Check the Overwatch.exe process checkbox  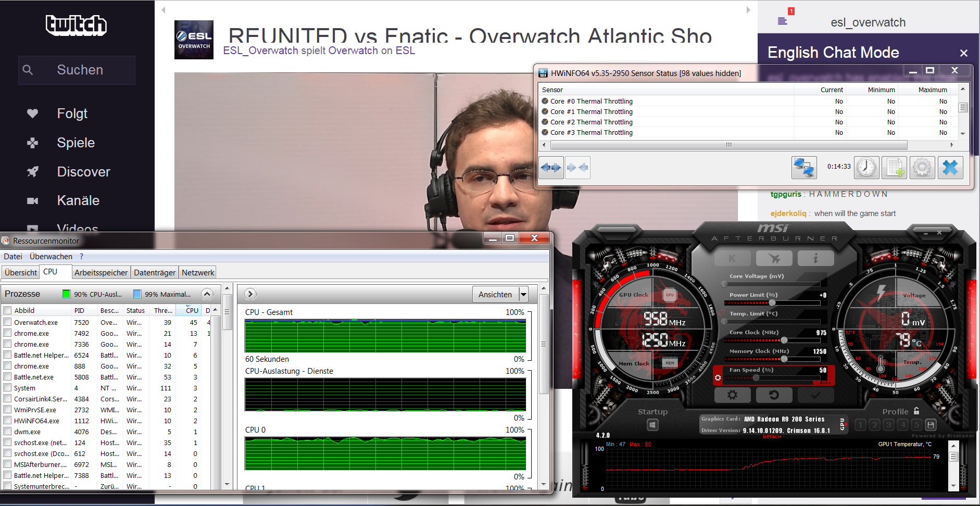[7, 322]
